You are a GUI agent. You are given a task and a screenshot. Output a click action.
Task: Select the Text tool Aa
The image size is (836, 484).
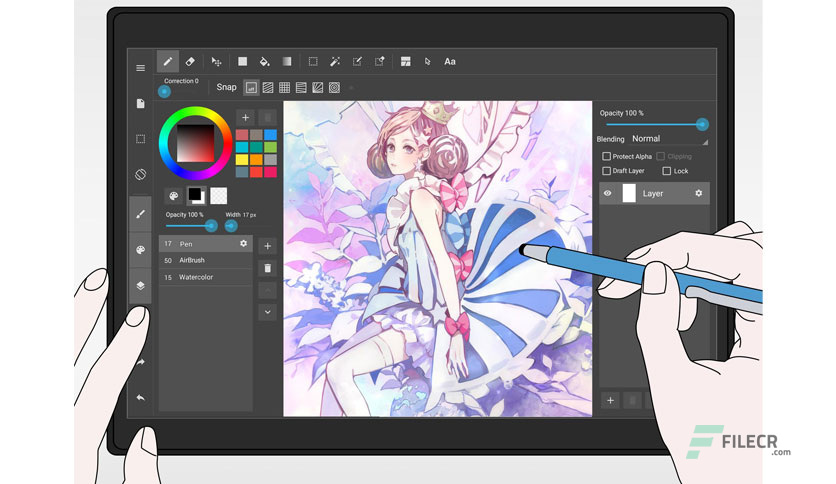tap(450, 62)
